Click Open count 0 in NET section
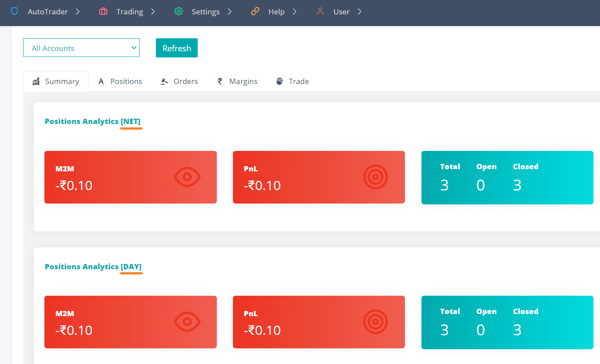 480,186
